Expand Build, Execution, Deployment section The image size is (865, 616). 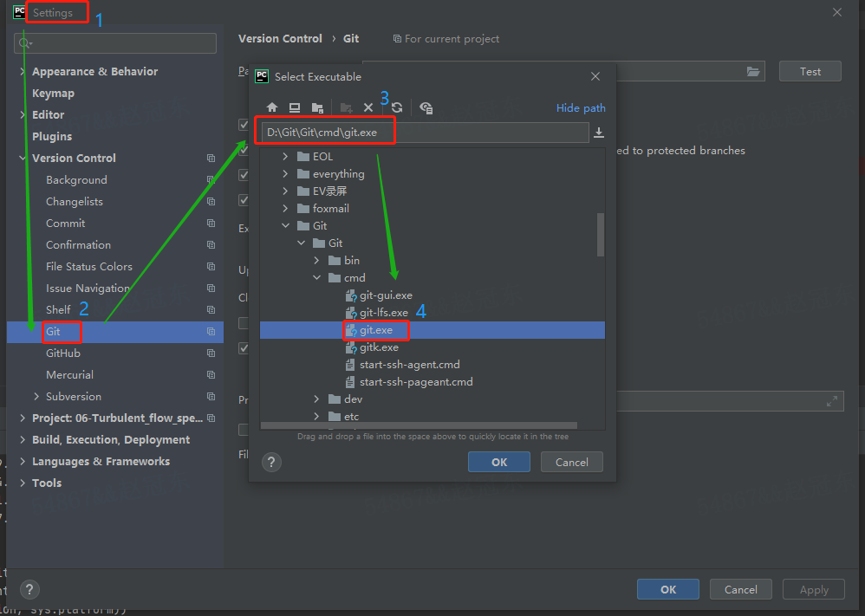[x=22, y=439]
